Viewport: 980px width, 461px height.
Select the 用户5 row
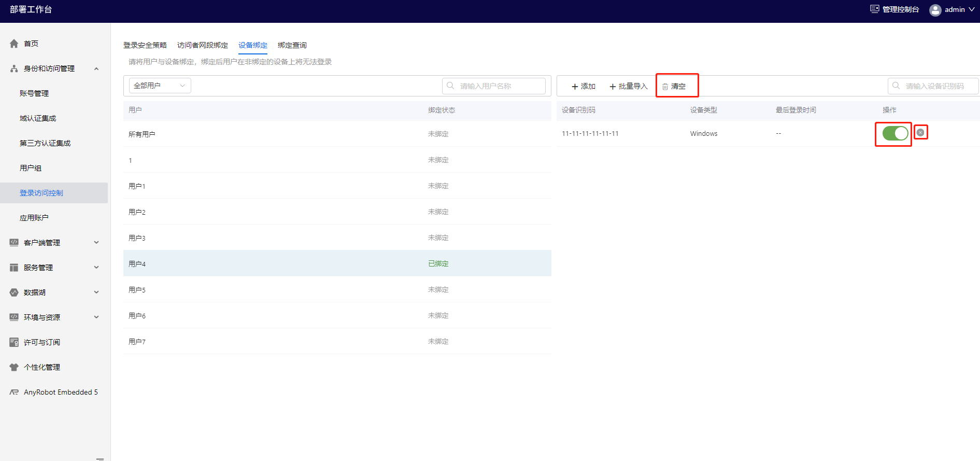pos(337,289)
